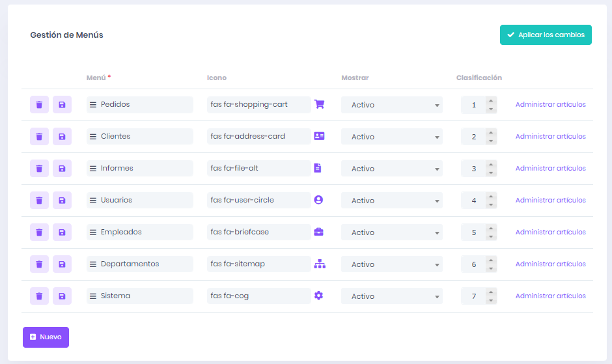This screenshot has height=364, width=612.
Task: Add a new menu with Nuevo
Action: click(x=46, y=337)
